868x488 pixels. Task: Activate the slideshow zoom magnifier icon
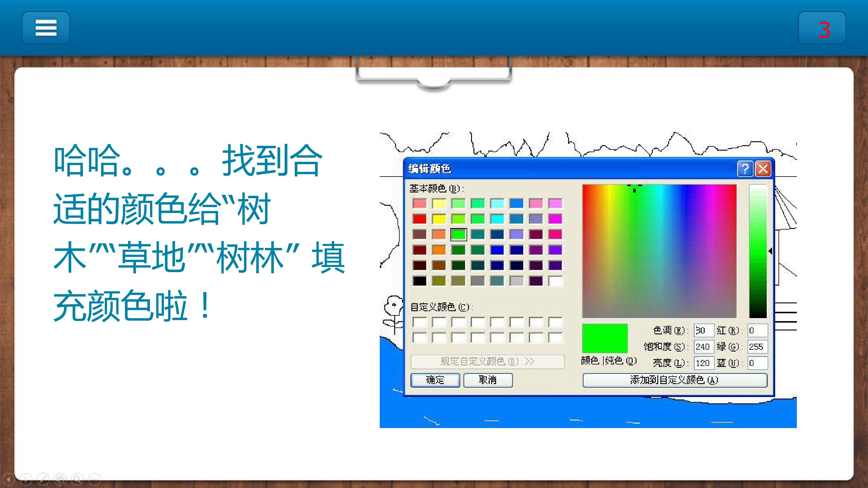(77, 479)
